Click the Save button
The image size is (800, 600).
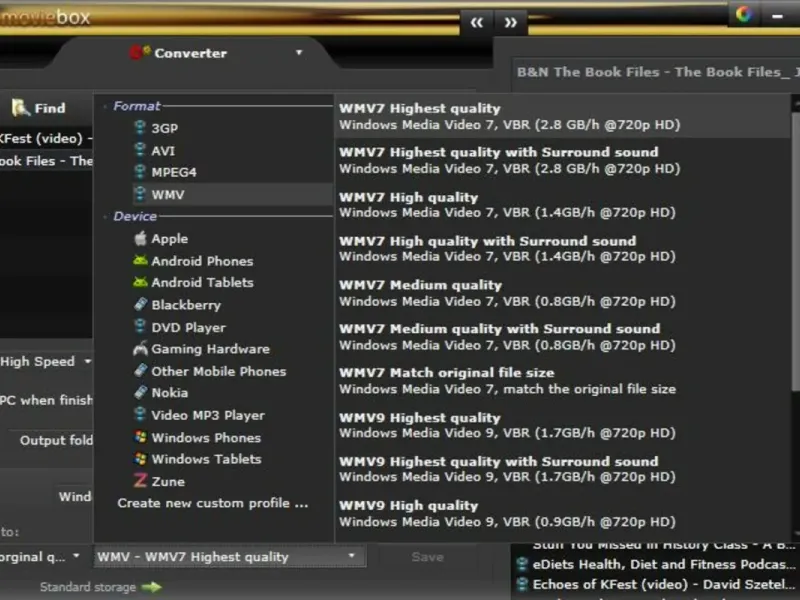pos(427,557)
